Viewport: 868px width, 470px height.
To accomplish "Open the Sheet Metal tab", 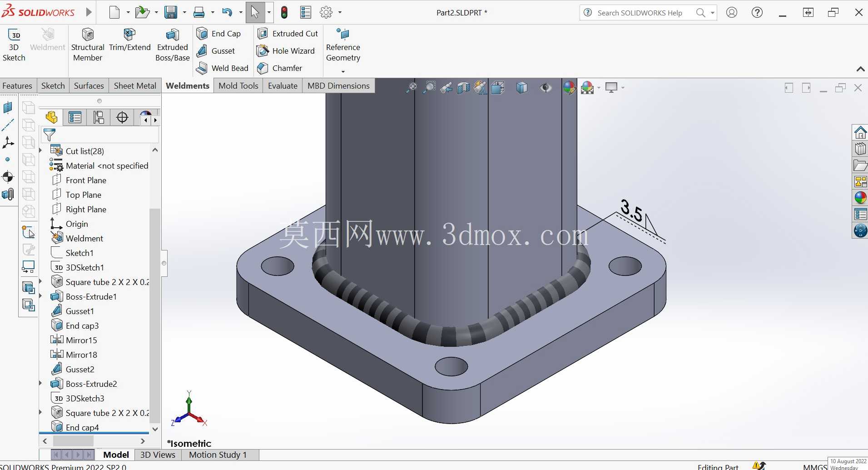I will (135, 86).
